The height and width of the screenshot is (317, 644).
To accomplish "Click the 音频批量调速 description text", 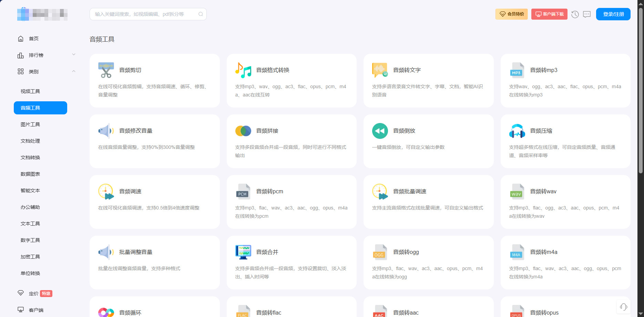I will pyautogui.click(x=428, y=208).
